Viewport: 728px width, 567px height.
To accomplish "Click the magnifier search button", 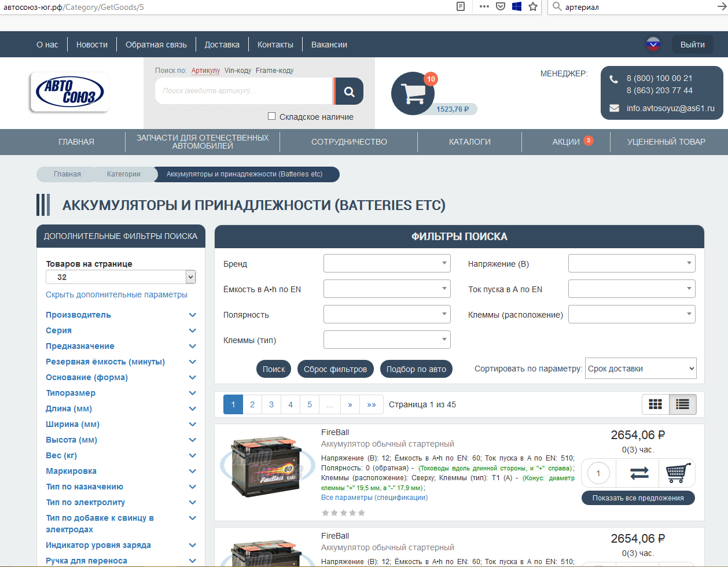I will [x=349, y=91].
